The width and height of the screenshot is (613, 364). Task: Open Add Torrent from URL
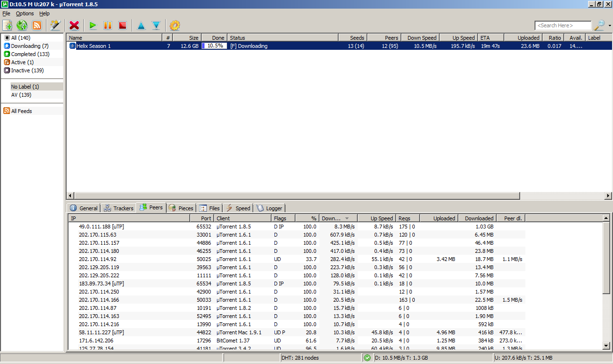tap(22, 25)
